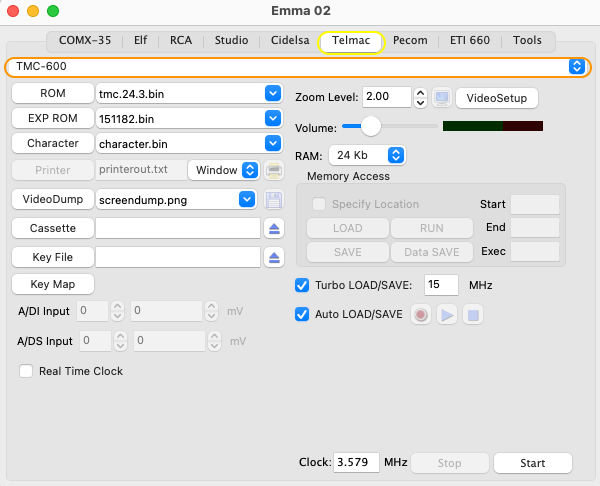Decrease the Zoom Level with down arrow

421,103
